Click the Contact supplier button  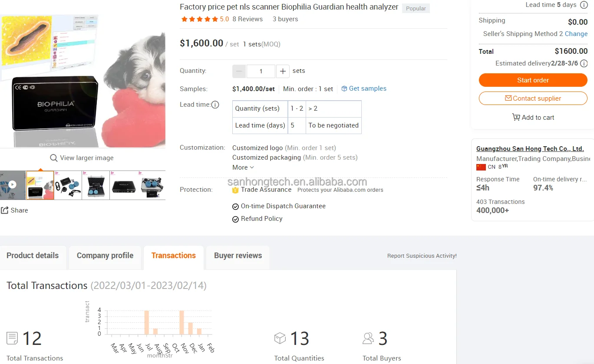[533, 98]
